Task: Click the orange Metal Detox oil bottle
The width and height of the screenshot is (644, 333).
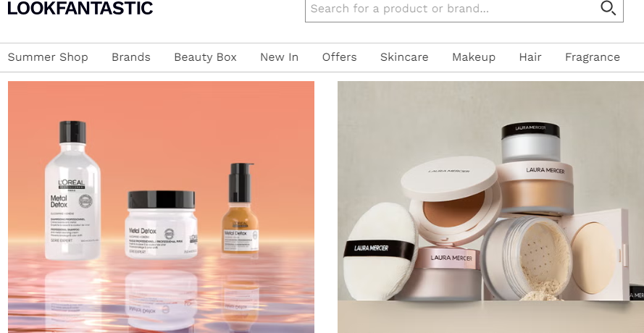Action: tap(241, 208)
